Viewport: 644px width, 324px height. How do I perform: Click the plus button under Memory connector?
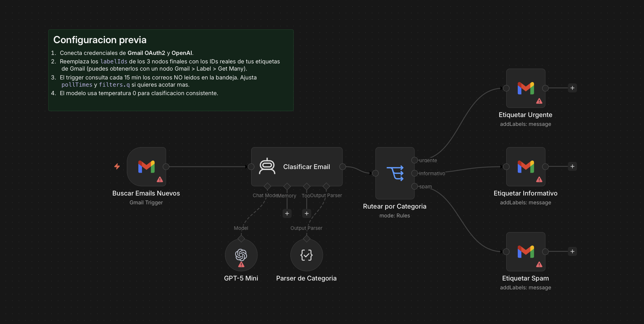(287, 213)
